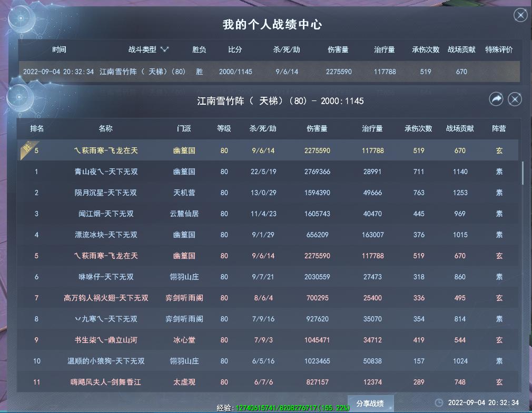Click 云麓仙居 faction in rank 3 row
The image size is (532, 413).
coord(184,214)
